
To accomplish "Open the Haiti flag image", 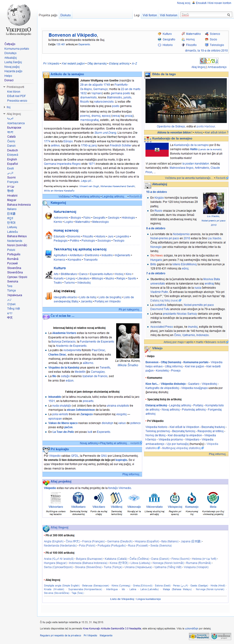I will 157,149.
